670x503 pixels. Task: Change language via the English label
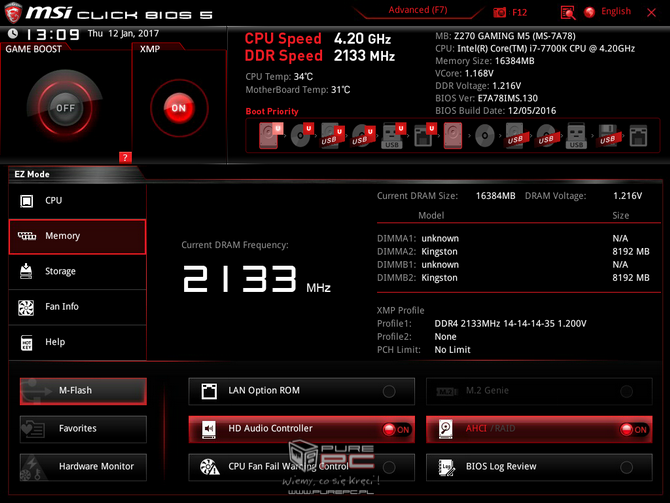coord(616,12)
